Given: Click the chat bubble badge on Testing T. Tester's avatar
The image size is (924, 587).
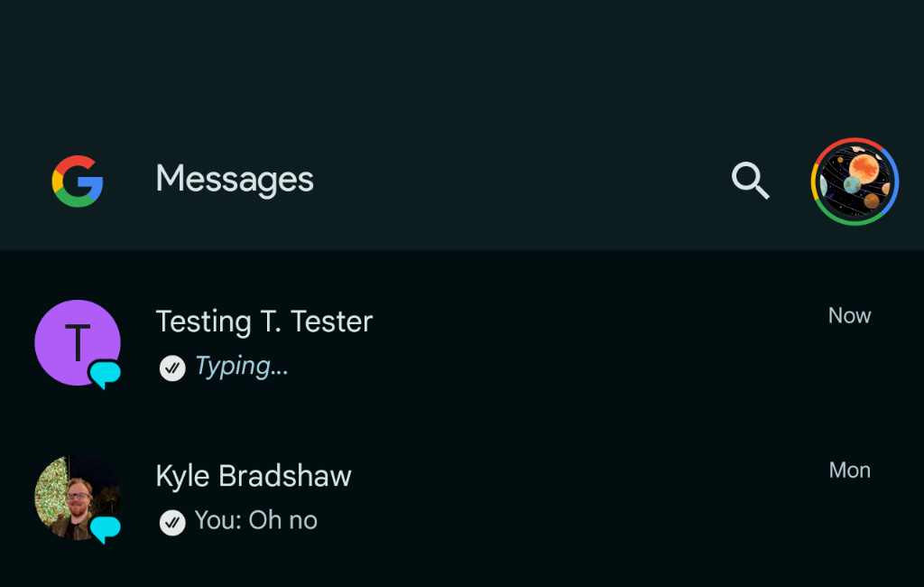Looking at the screenshot, I should [104, 370].
